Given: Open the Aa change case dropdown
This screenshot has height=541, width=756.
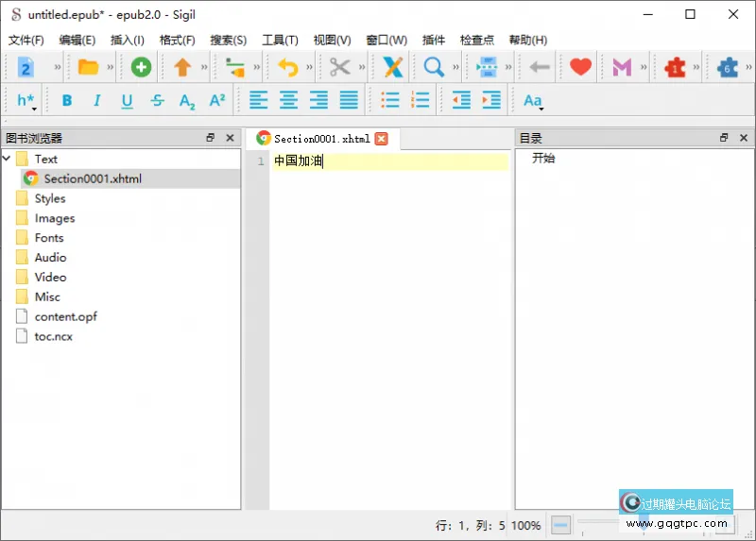Looking at the screenshot, I should 533,101.
